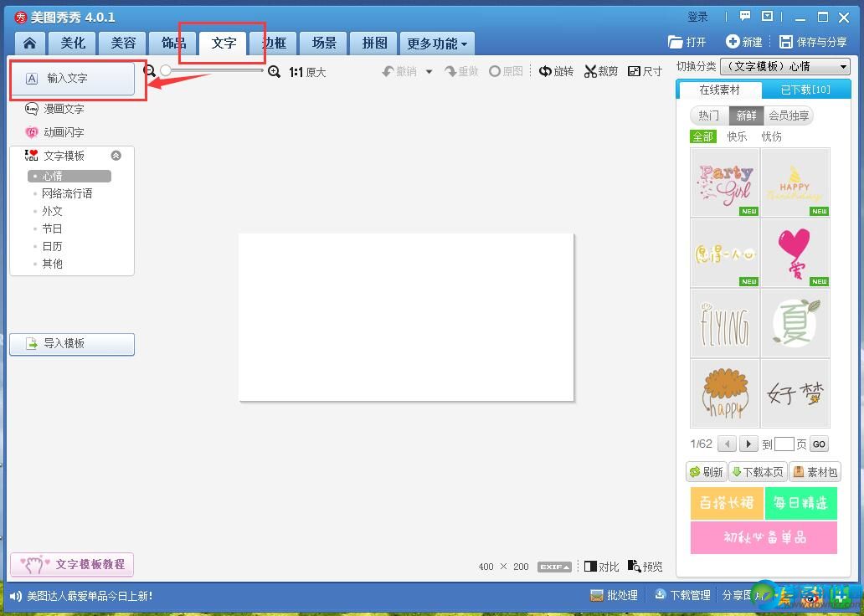
Task: Click the 新建 new canvas button
Action: point(744,42)
